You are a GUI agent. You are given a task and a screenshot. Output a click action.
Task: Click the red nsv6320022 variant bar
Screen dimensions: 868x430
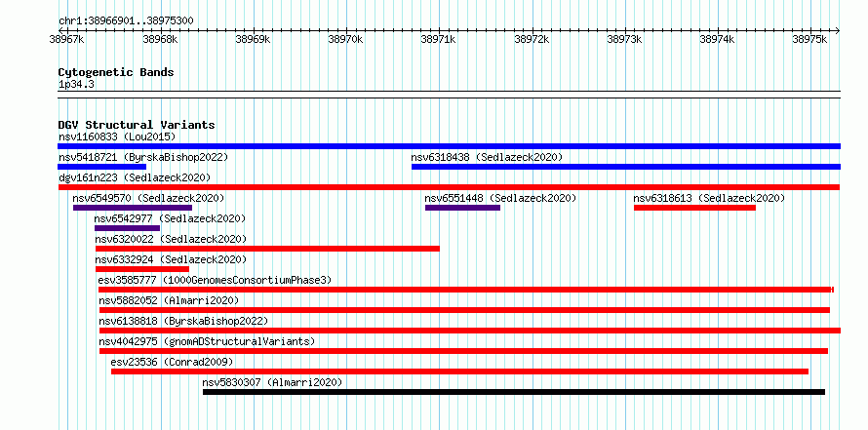tap(267, 249)
